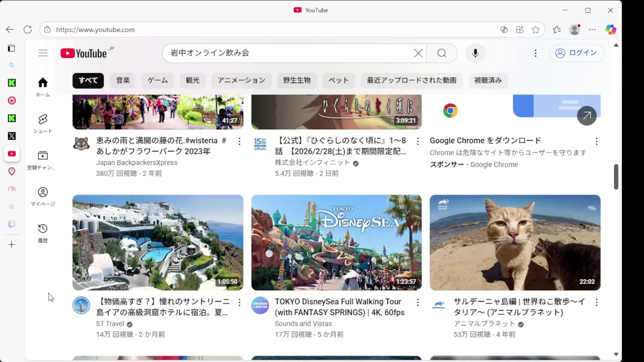Switch to the YouTube vertical tab
Image resolution: width=644 pixels, height=362 pixels.
coord(12,154)
